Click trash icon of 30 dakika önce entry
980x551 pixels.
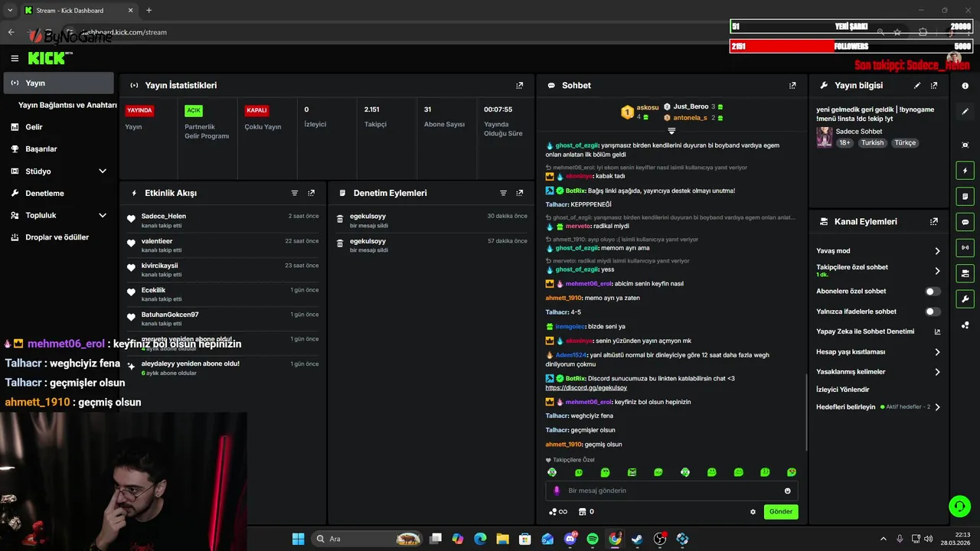coord(340,220)
